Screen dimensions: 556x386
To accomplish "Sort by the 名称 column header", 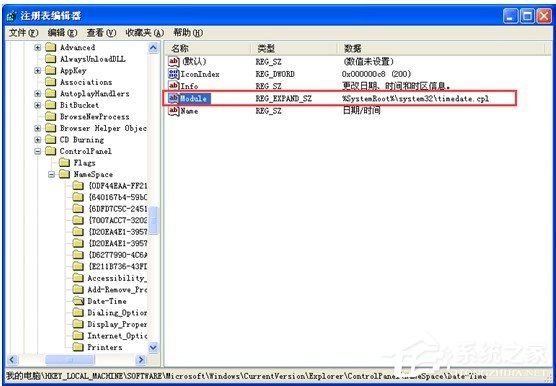I will pyautogui.click(x=207, y=49).
